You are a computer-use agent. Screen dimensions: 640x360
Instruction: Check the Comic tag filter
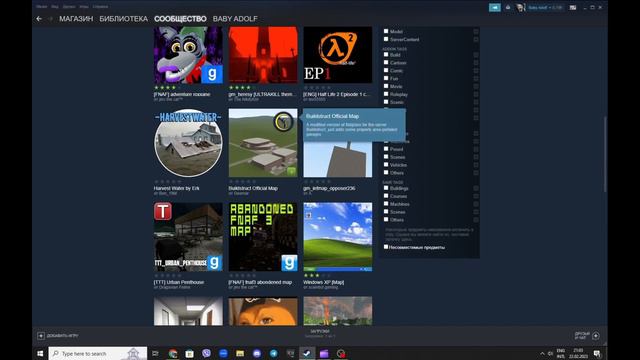386,70
